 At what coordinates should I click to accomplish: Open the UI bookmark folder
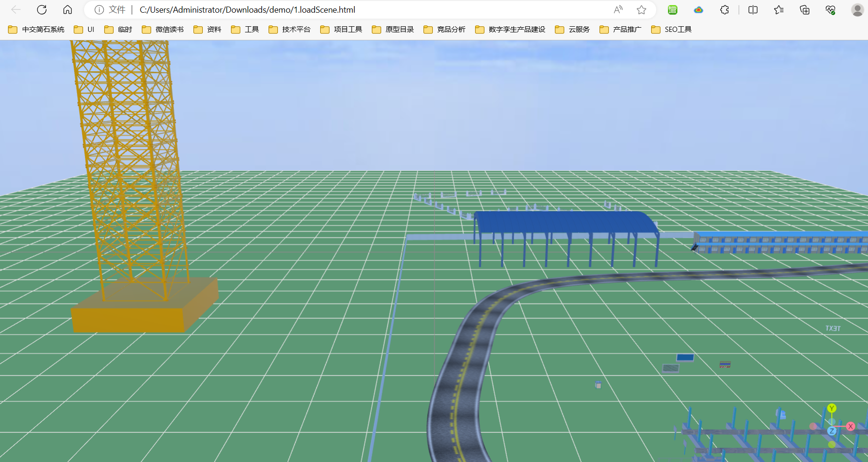click(84, 30)
